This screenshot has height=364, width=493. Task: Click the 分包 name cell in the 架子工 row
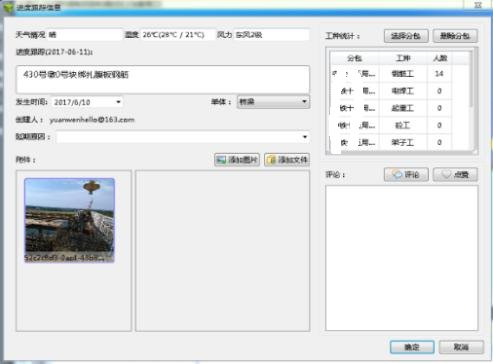point(354,143)
